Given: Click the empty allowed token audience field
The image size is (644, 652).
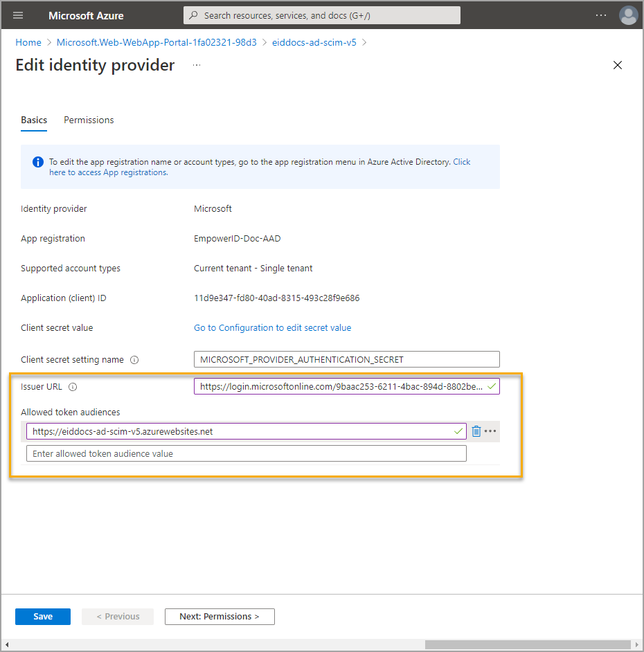Looking at the screenshot, I should [x=246, y=453].
